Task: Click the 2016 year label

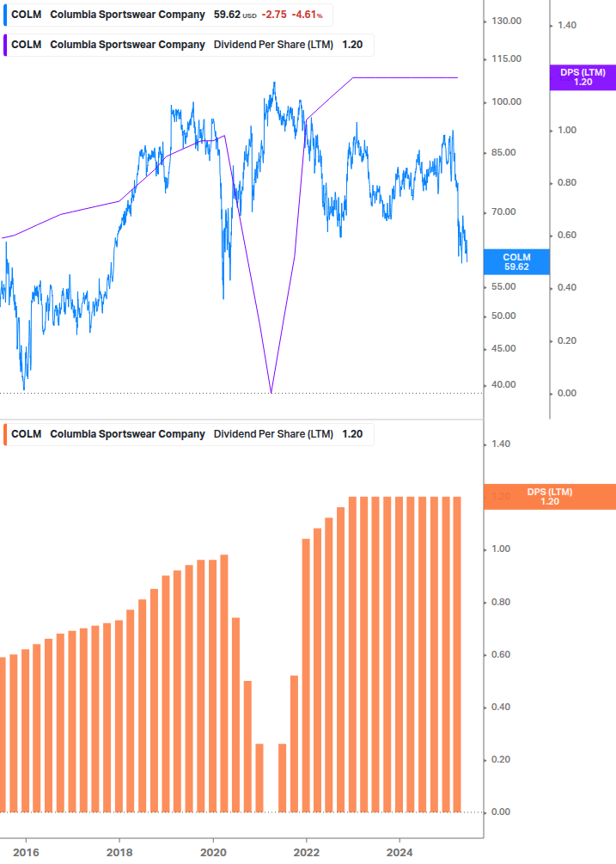Action: click(x=26, y=853)
